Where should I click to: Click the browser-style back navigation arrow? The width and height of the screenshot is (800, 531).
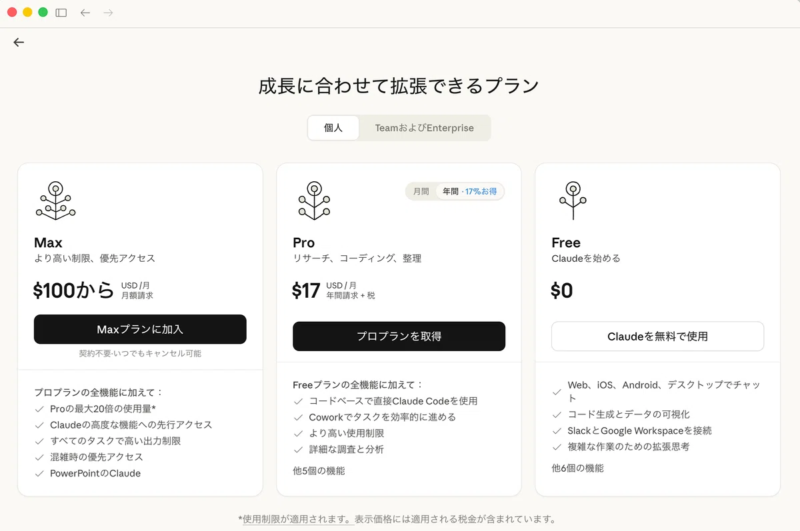[85, 13]
